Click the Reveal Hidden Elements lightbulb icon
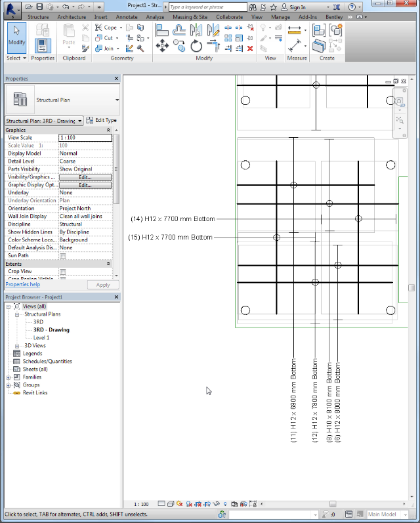The image size is (420, 523). click(x=225, y=504)
